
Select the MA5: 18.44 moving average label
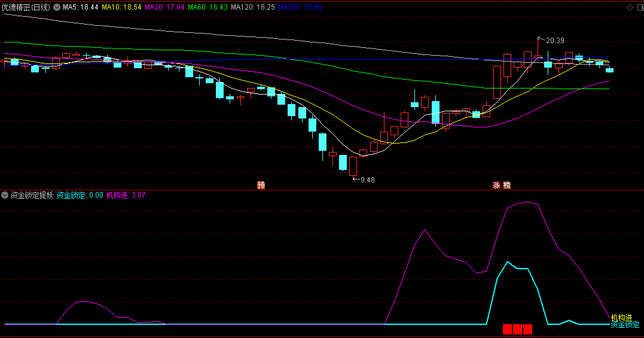(81, 7)
